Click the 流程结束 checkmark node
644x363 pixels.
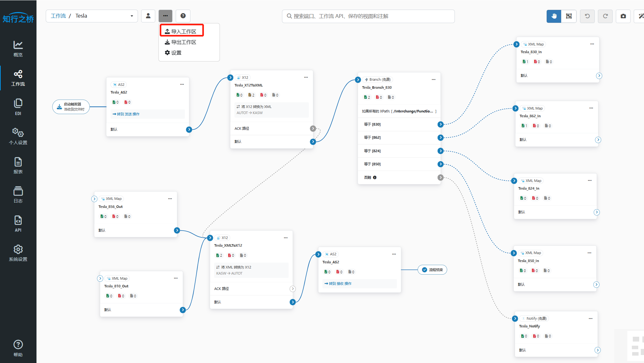point(432,270)
